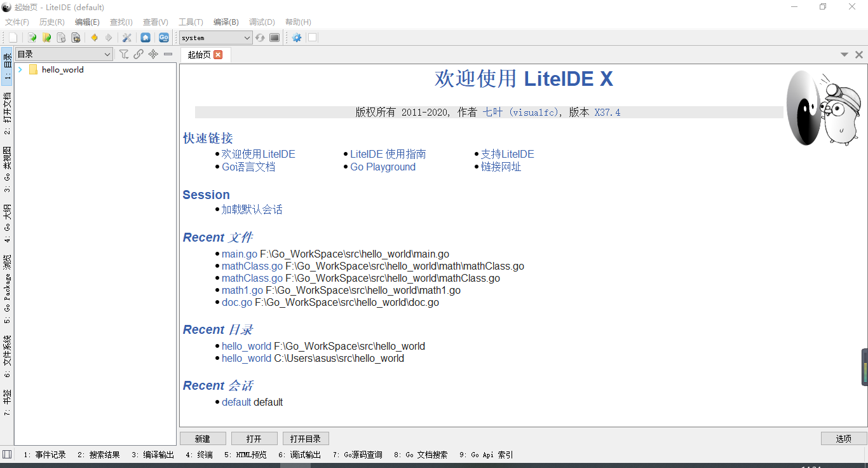Click the blue Go icon in toolbar
Screen dimensions: 868x468
pos(164,38)
